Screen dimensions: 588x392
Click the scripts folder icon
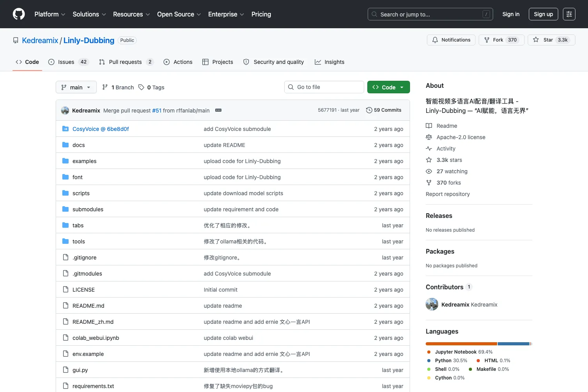pyautogui.click(x=65, y=193)
